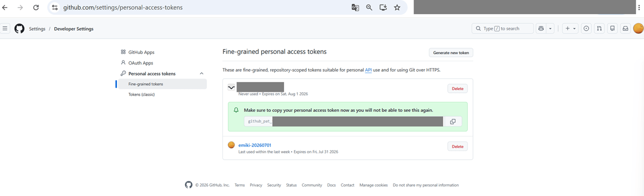Open the dropdown arrow next to Copilot
Viewport: 644px width, 196px height.
point(550,29)
